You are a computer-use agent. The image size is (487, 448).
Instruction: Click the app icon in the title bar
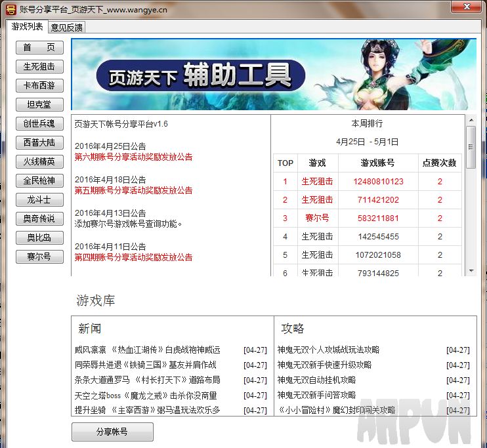[11, 9]
